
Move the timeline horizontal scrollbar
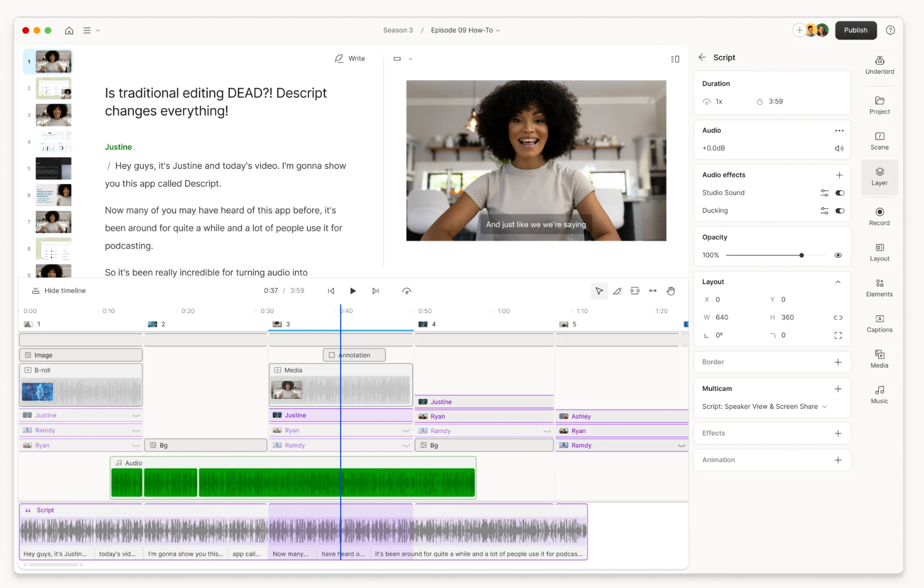52,565
